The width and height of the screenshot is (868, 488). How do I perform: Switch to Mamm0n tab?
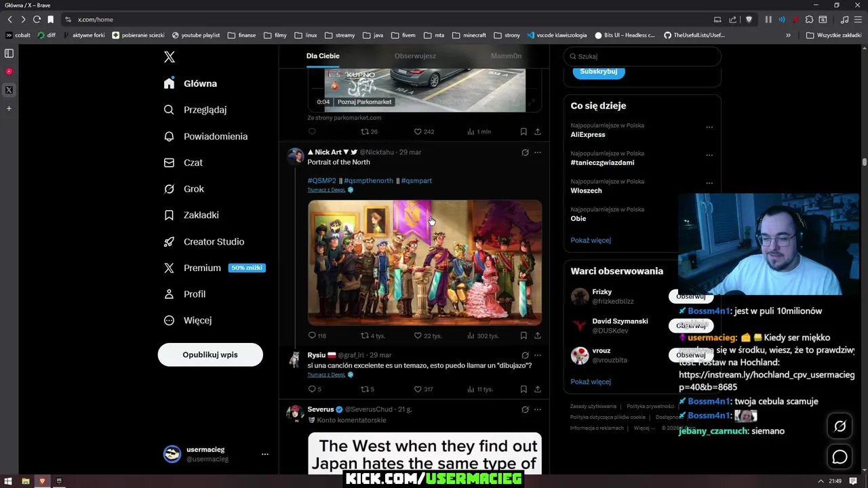(506, 56)
